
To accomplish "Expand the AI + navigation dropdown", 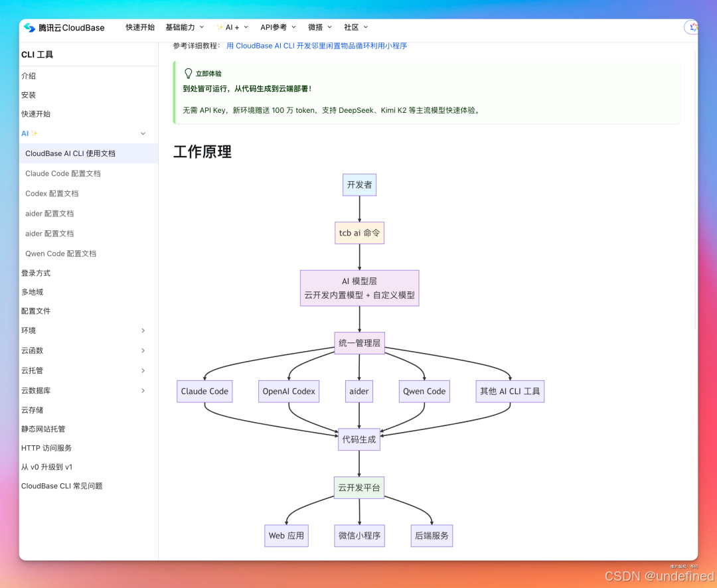I will 232,27.
